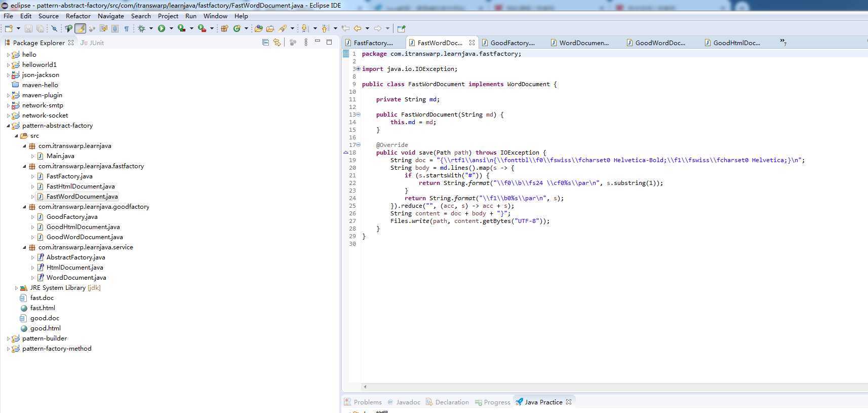Select GoodHtmlDocument.java in the tree
This screenshot has width=868, height=413.
(83, 227)
